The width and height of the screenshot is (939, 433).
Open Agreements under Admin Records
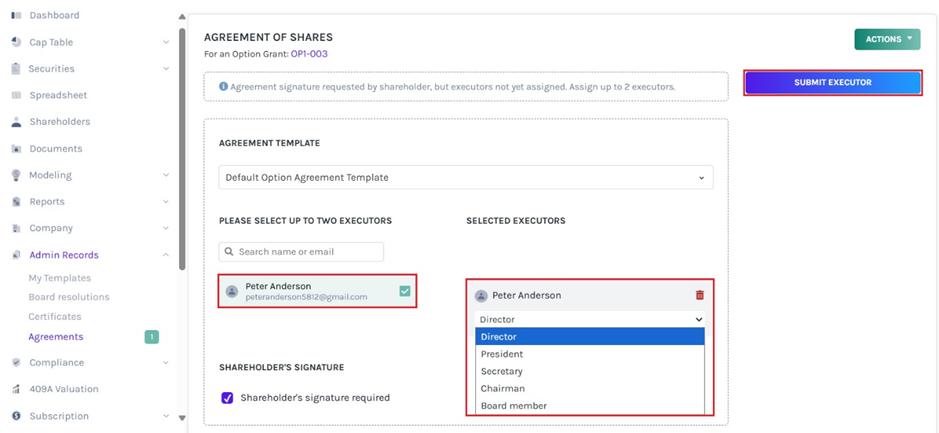56,337
